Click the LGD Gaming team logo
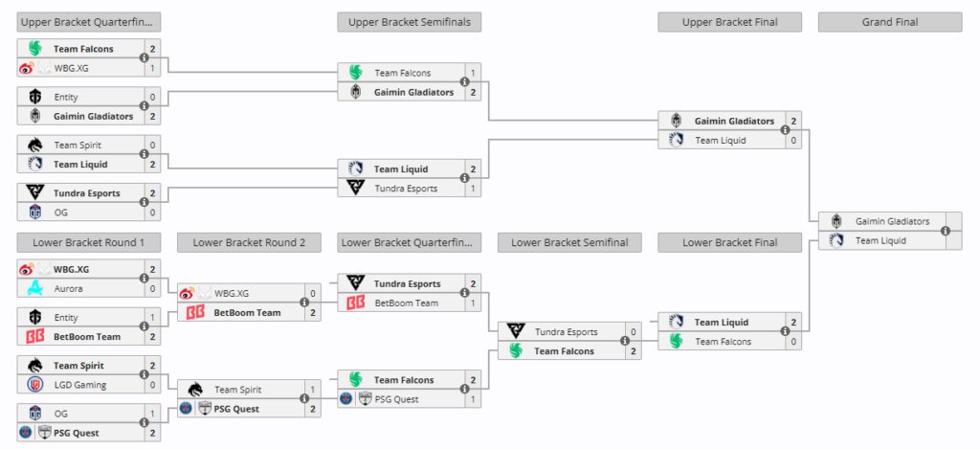980x449 pixels. click(35, 385)
